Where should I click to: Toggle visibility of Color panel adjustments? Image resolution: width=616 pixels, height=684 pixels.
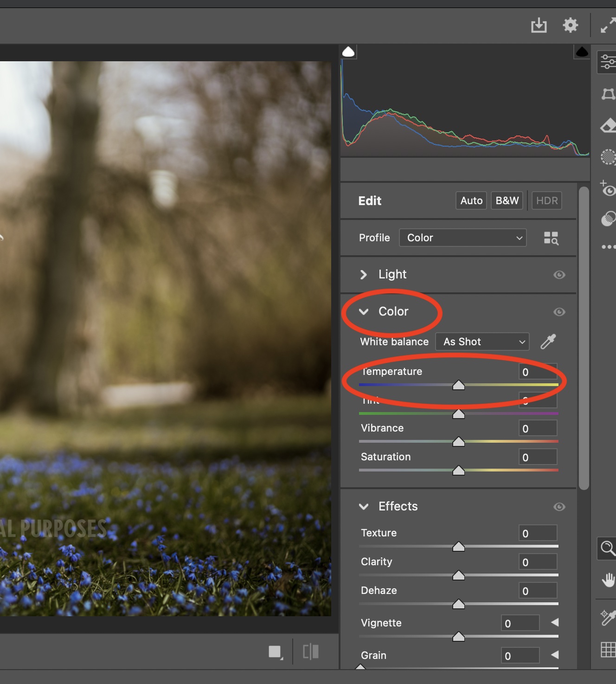coord(559,312)
